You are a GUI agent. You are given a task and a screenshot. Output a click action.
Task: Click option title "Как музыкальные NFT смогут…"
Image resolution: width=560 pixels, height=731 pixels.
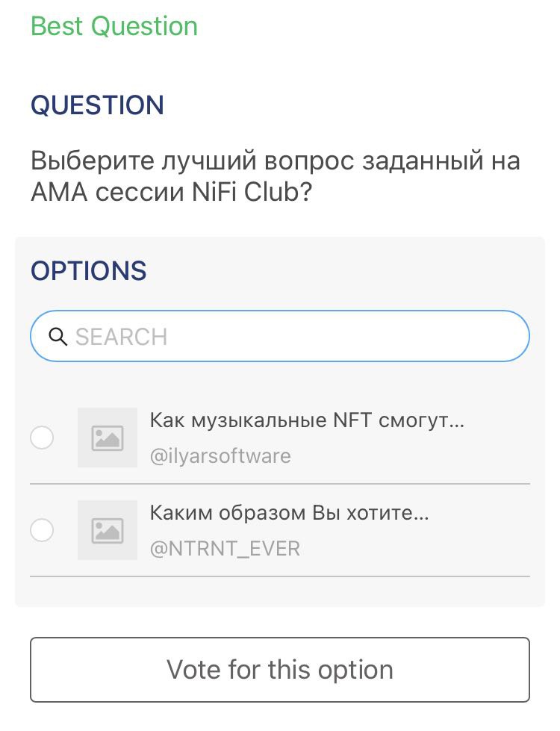[x=307, y=420]
